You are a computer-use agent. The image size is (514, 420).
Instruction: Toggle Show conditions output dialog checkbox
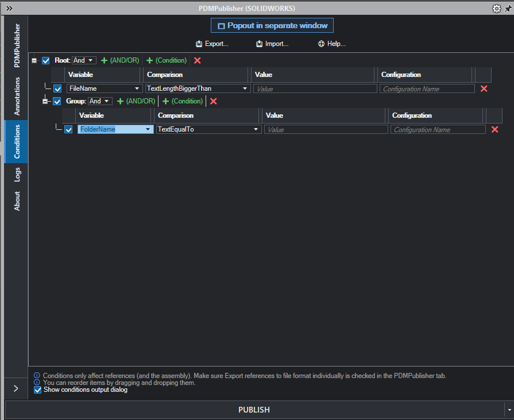tap(38, 390)
